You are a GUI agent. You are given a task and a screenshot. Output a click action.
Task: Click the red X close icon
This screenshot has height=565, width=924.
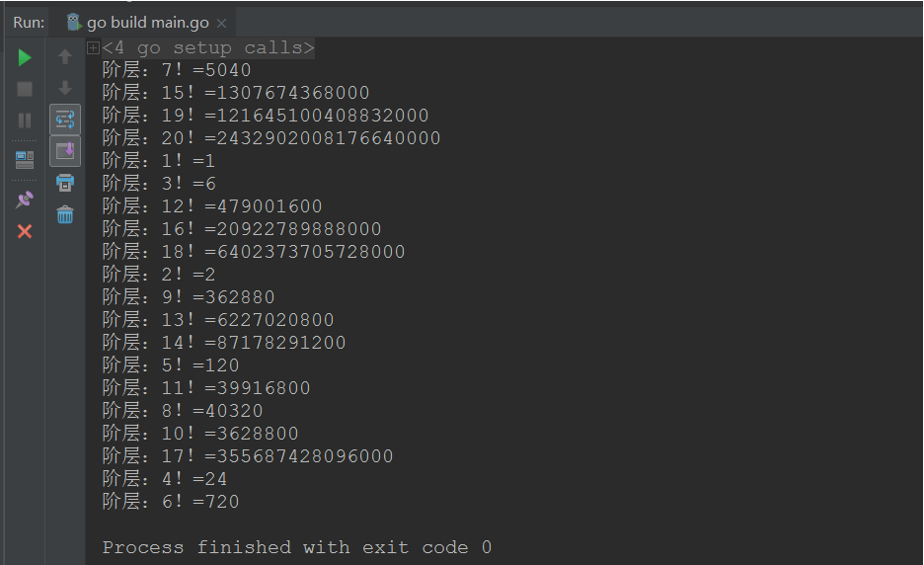[x=25, y=231]
